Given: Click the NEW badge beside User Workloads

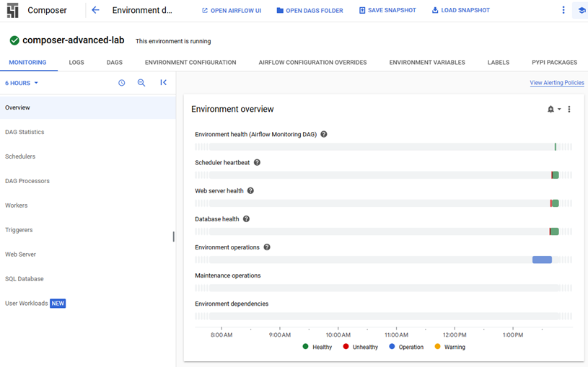Looking at the screenshot, I should click(58, 304).
